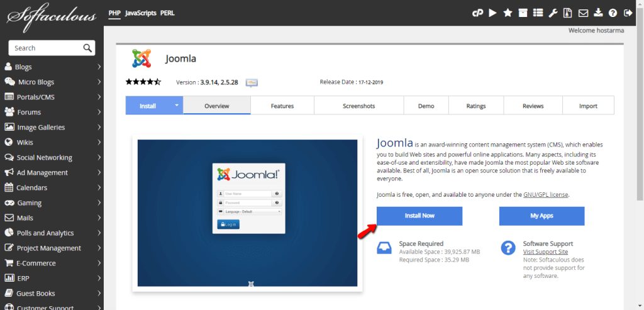Click the logout arrow icon
644x310 pixels.
(x=628, y=13)
